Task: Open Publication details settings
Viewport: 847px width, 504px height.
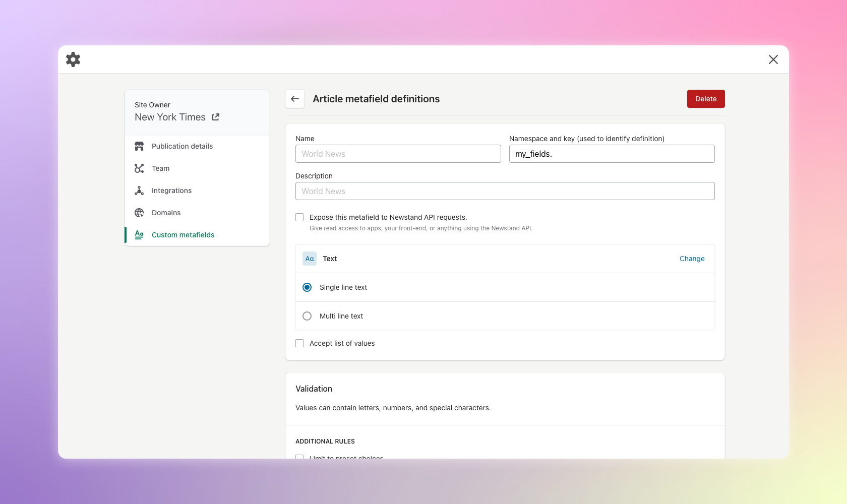Action: click(197, 146)
